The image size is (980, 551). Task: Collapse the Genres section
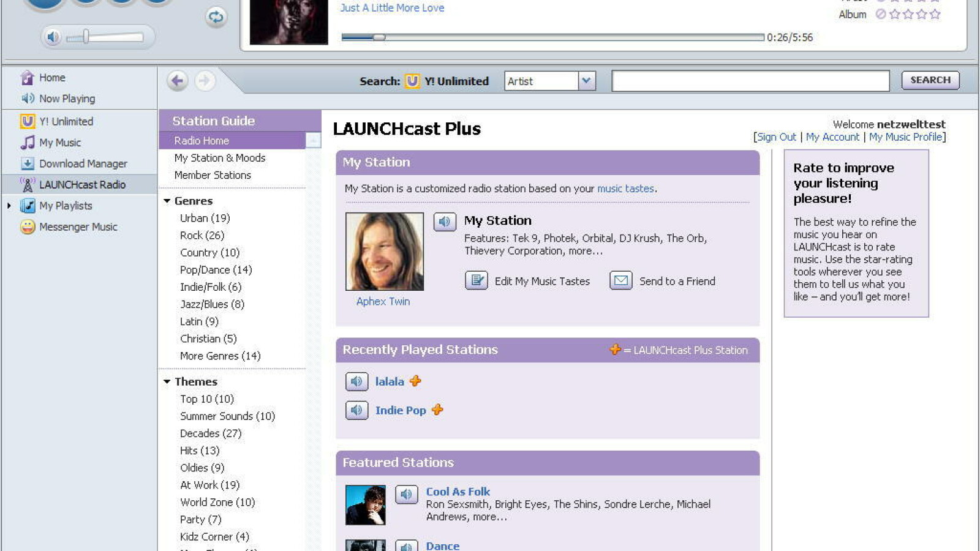(167, 201)
